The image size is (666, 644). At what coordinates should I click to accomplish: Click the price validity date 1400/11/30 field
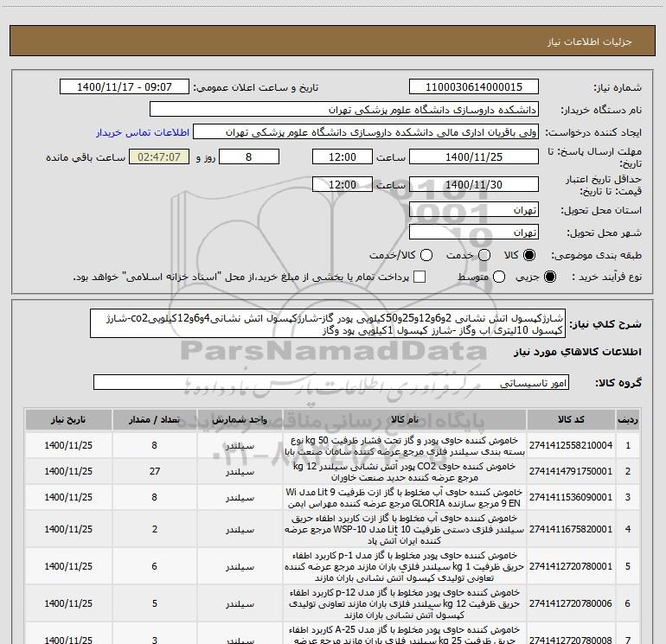[x=474, y=184]
